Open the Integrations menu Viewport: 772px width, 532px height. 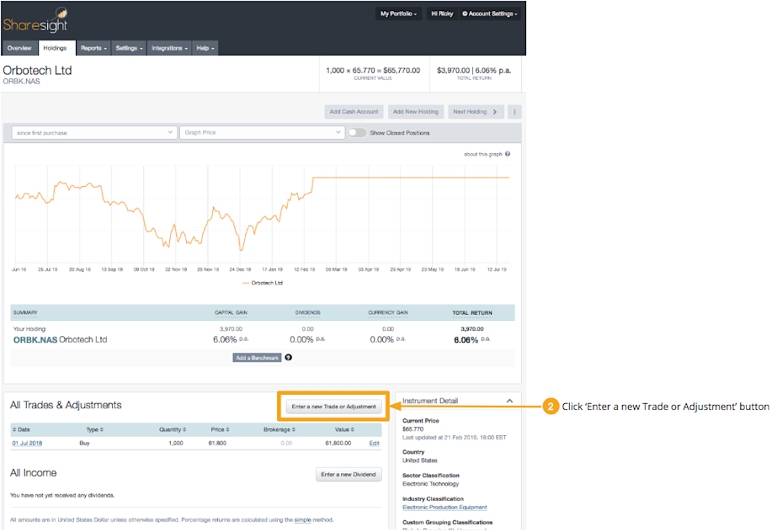coord(169,48)
